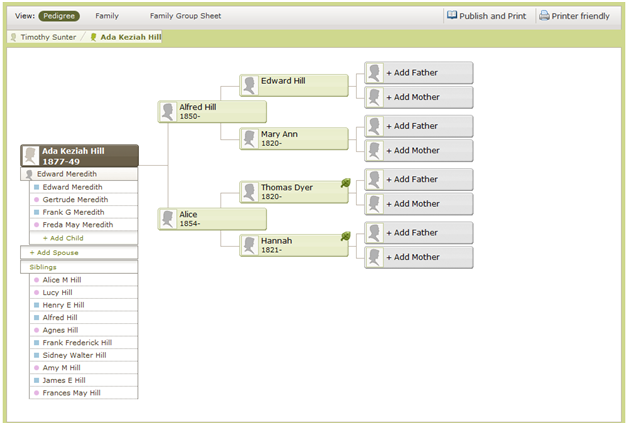Click the Publish and Print icon
Viewport: 628px width, 425px height.
tap(452, 16)
